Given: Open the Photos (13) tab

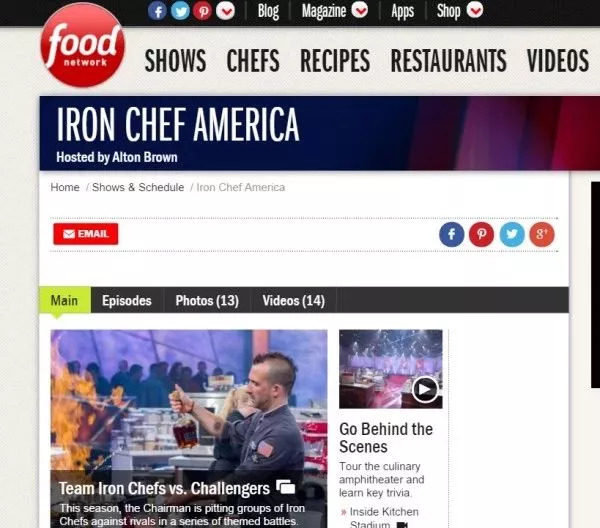Looking at the screenshot, I should click(207, 300).
